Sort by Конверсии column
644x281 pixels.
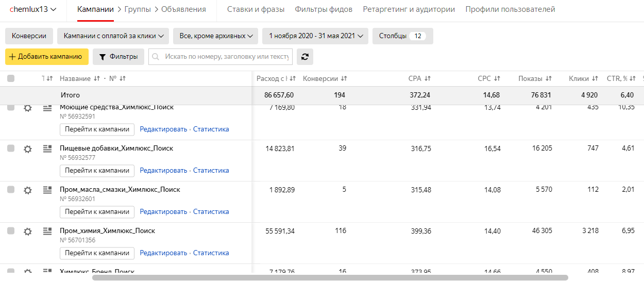click(344, 79)
